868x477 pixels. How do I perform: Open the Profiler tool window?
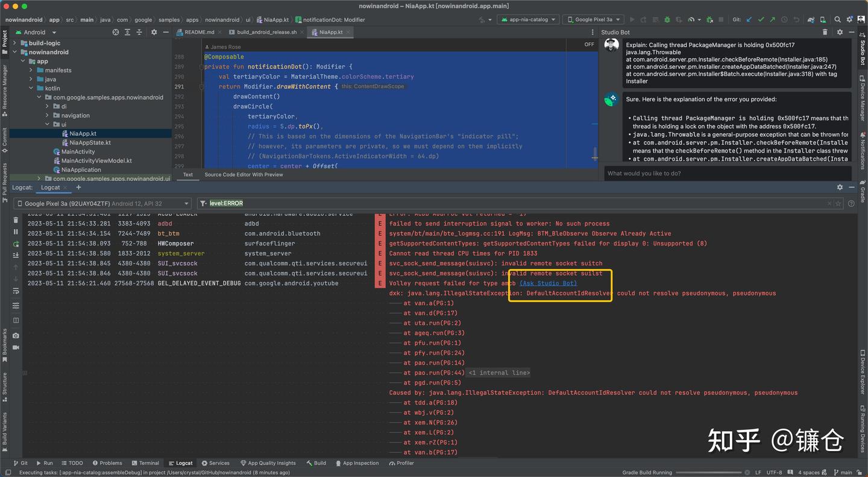point(401,463)
